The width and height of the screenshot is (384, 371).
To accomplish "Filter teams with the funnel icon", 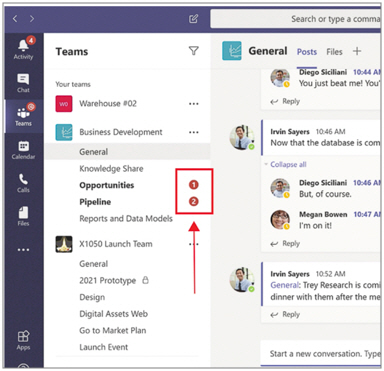I will tap(194, 51).
